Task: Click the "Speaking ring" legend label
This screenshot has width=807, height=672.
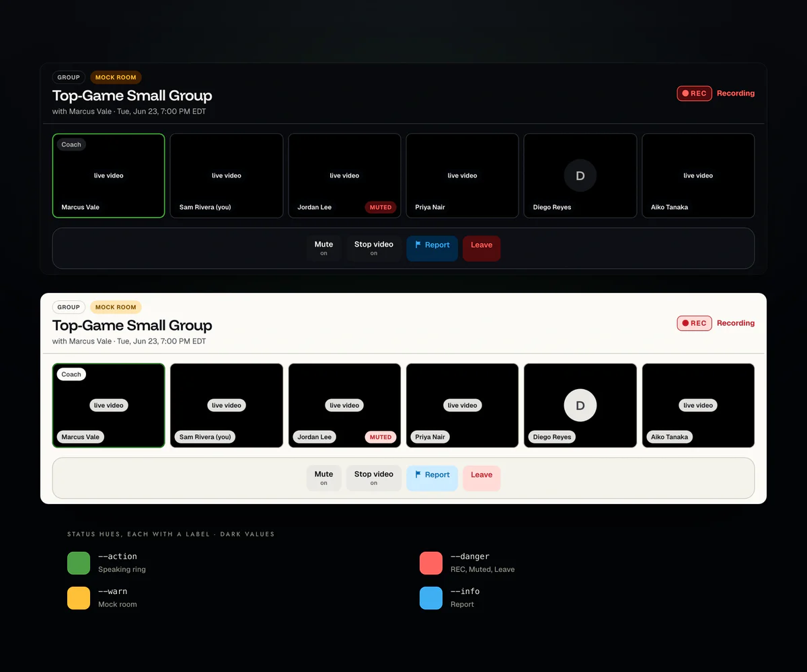Action: tap(122, 569)
